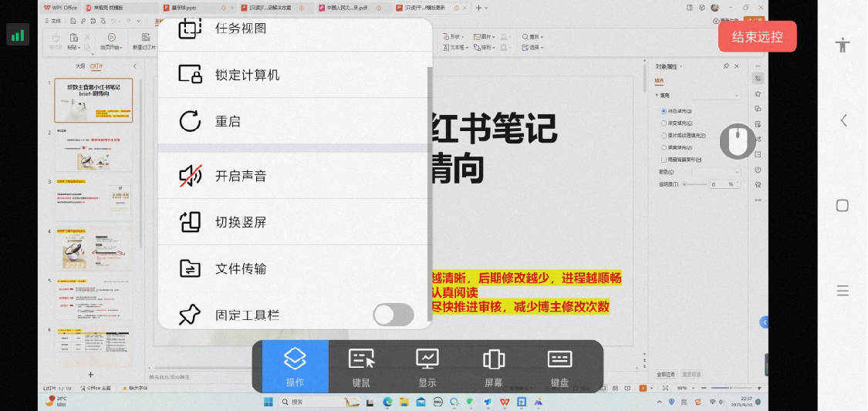Open the 选择 select dropdown

[x=532, y=48]
